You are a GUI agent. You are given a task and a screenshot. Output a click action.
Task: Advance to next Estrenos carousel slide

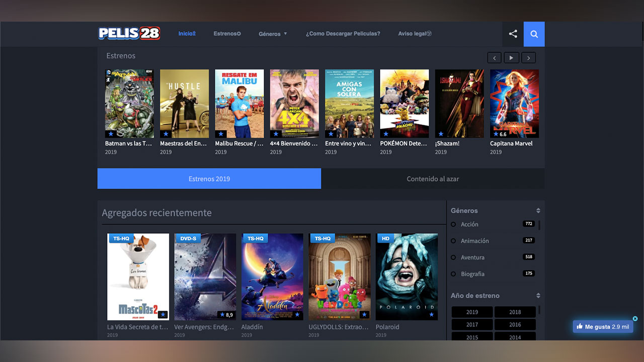(528, 58)
